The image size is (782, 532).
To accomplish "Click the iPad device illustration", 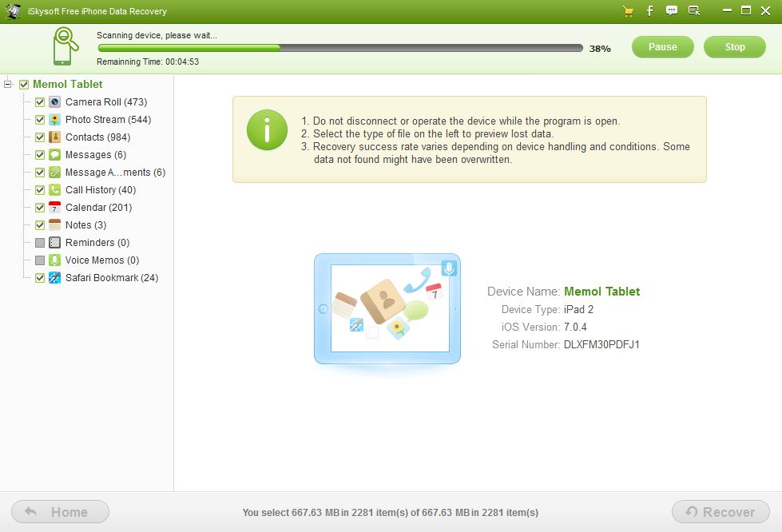I will pos(387,309).
